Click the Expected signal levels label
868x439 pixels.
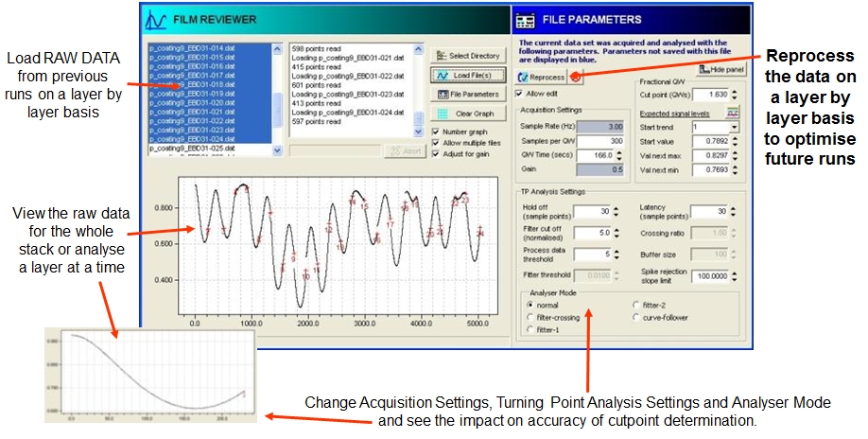[x=674, y=114]
